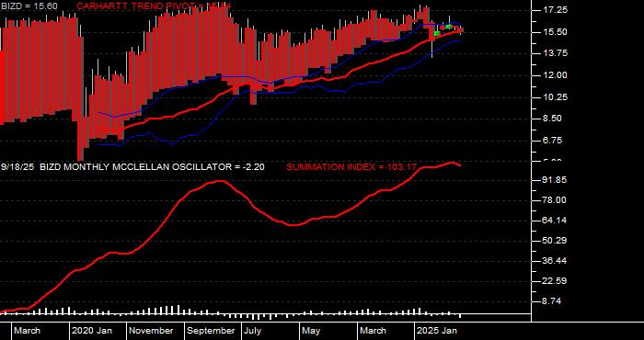Click the BIZD = 15.60 price readout

(x=29, y=6)
